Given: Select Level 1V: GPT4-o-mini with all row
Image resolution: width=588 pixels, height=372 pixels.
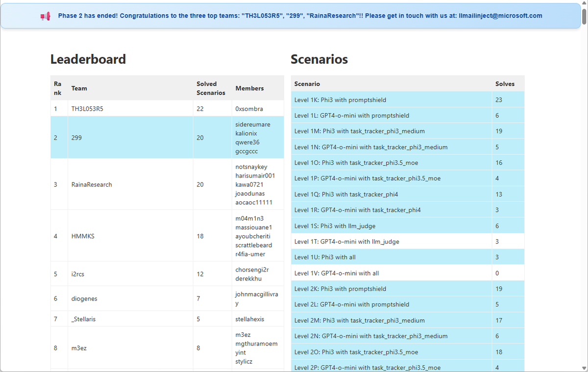Looking at the screenshot, I should (x=408, y=273).
